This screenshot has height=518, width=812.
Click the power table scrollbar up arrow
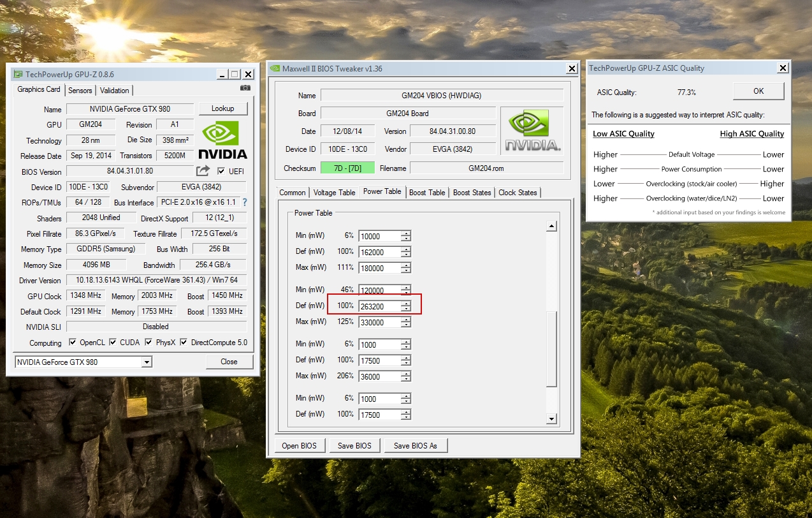(x=552, y=226)
